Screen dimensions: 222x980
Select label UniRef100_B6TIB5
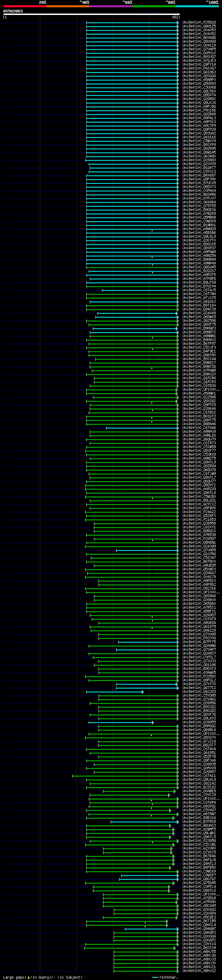(x=199, y=921)
